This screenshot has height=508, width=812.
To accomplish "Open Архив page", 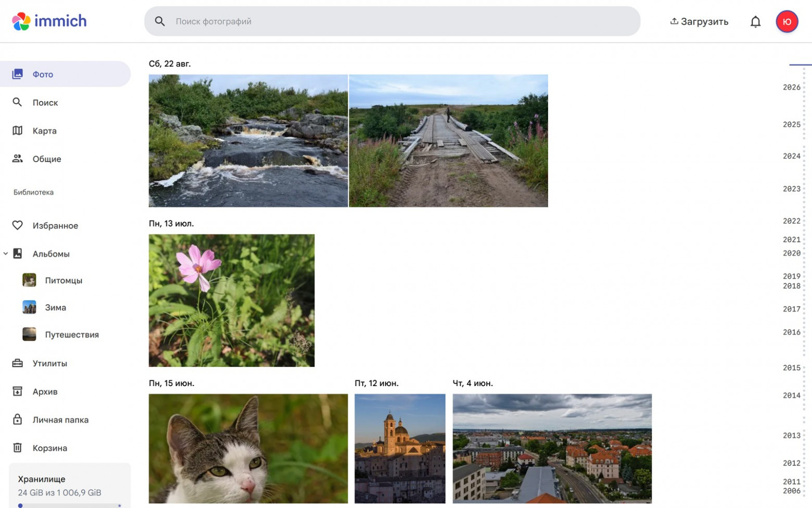I will (65, 391).
